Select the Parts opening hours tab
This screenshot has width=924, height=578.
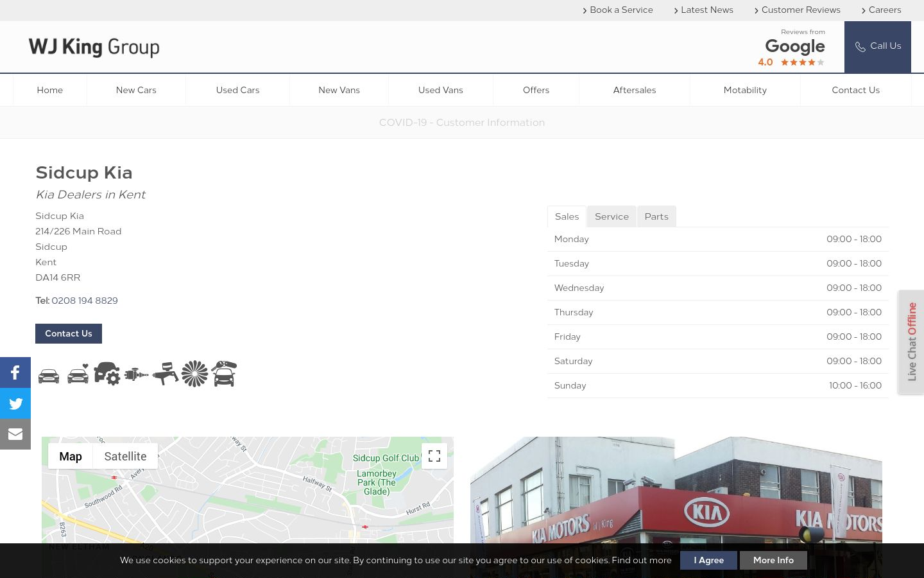[656, 216]
